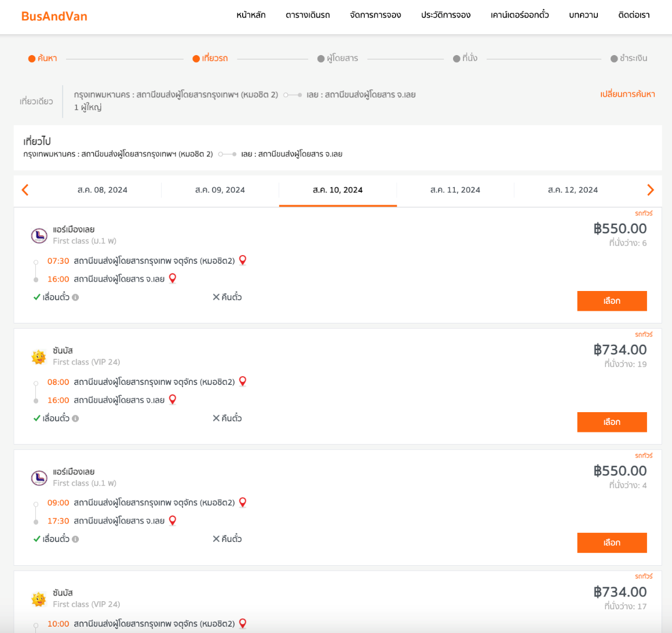Viewport: 672px width, 633px height.
Task: Click the 08:00 departure time
Action: [59, 381]
